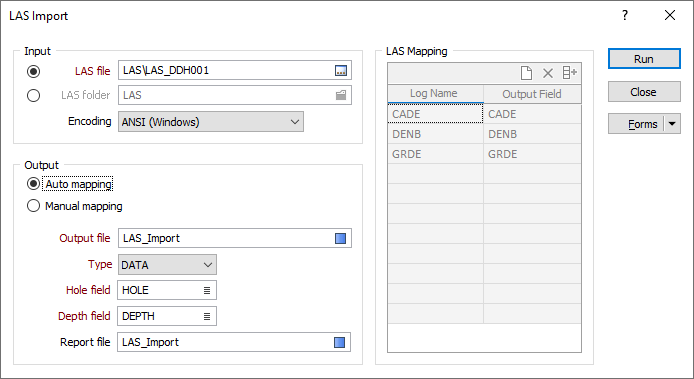This screenshot has width=694, height=379.
Task: Click the Close button
Action: 644,92
